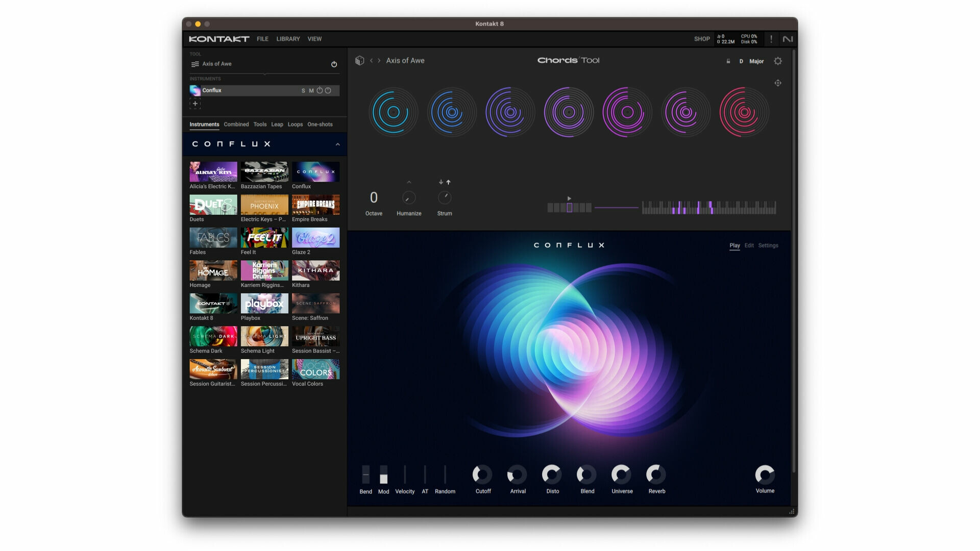Open the LIBRARY menu

pyautogui.click(x=288, y=39)
